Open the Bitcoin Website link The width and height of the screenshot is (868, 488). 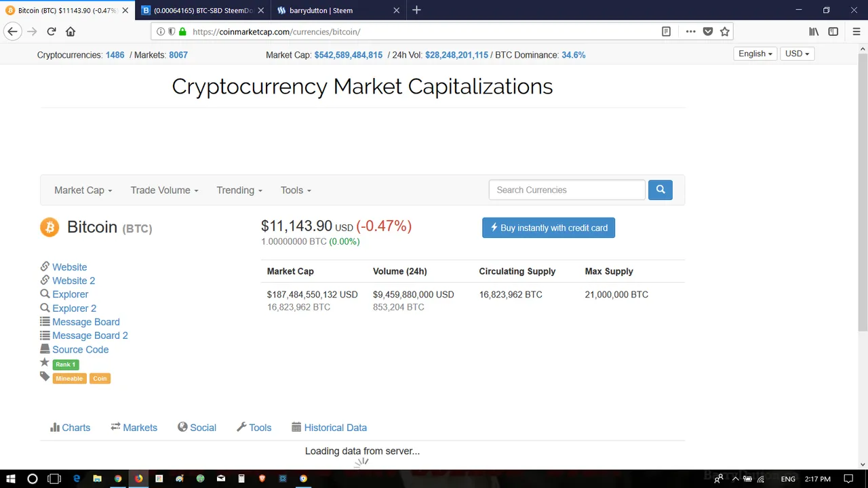tap(69, 267)
